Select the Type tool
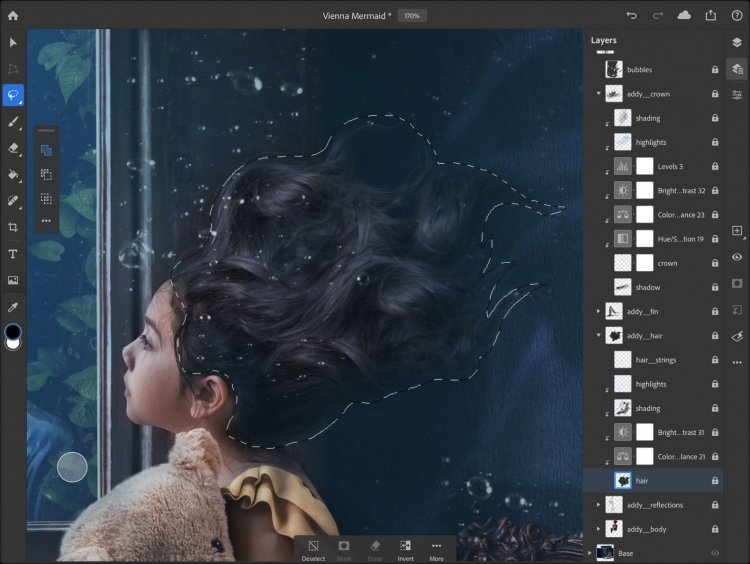750x564 pixels. click(13, 254)
